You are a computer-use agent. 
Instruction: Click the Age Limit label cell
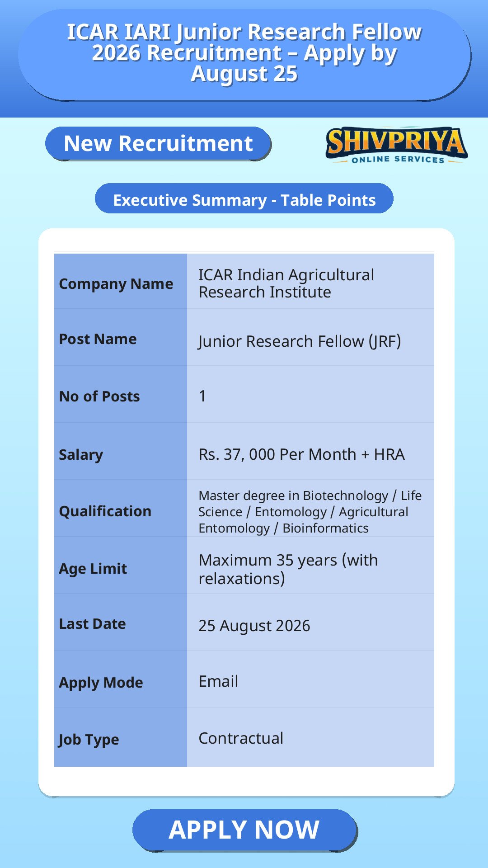(x=121, y=566)
